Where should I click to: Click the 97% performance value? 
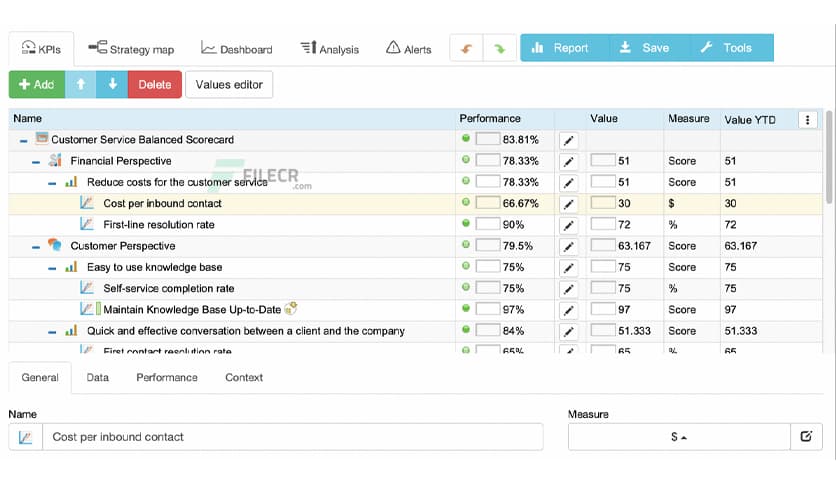[x=513, y=310]
